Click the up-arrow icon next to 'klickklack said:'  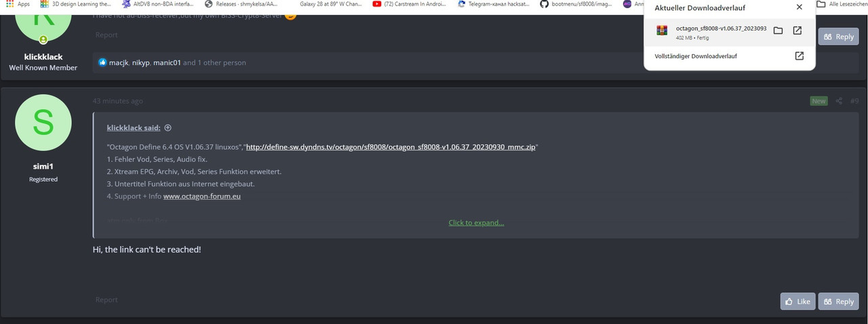168,127
